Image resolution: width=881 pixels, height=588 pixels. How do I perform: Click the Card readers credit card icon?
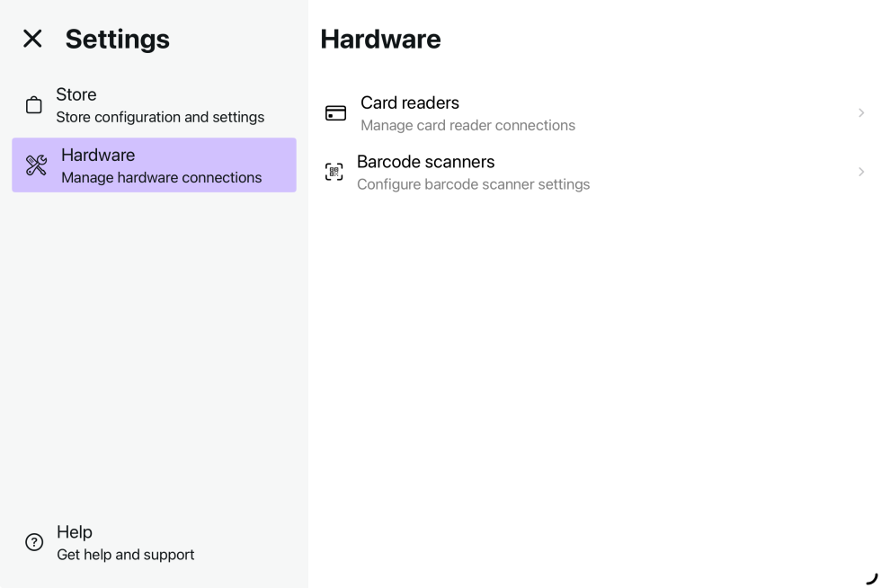335,113
